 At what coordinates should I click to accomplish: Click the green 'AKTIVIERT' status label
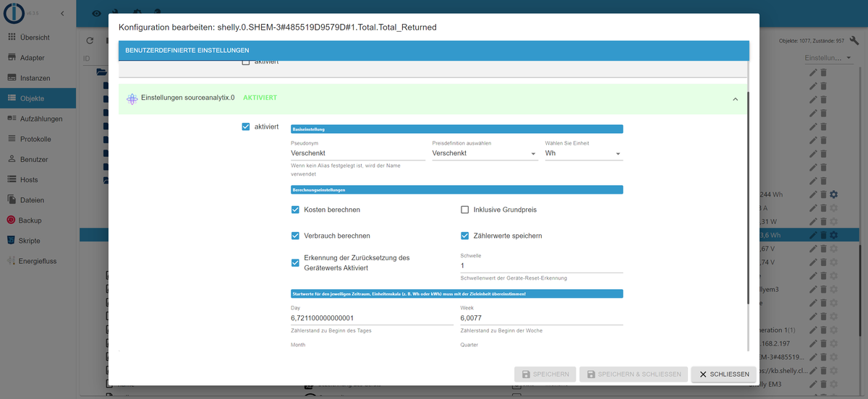(260, 98)
